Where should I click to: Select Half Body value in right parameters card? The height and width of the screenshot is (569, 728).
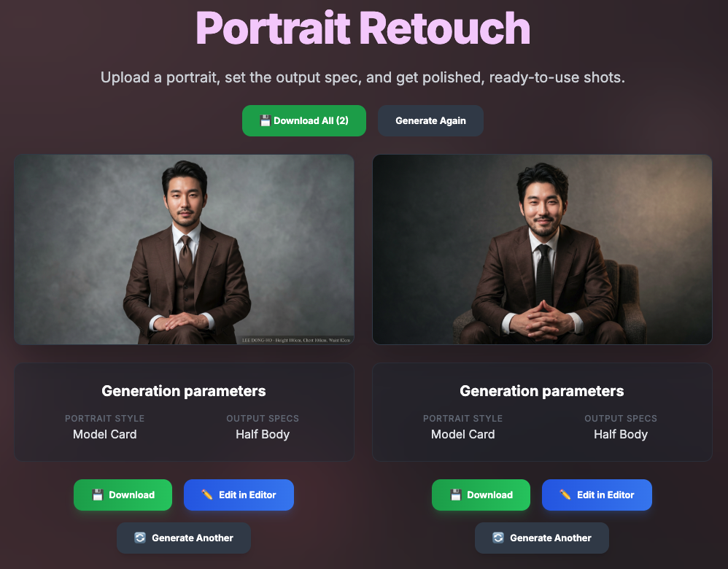click(621, 434)
